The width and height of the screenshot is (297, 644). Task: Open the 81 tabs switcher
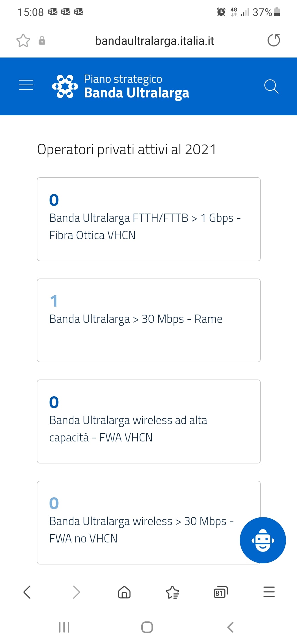pyautogui.click(x=221, y=592)
